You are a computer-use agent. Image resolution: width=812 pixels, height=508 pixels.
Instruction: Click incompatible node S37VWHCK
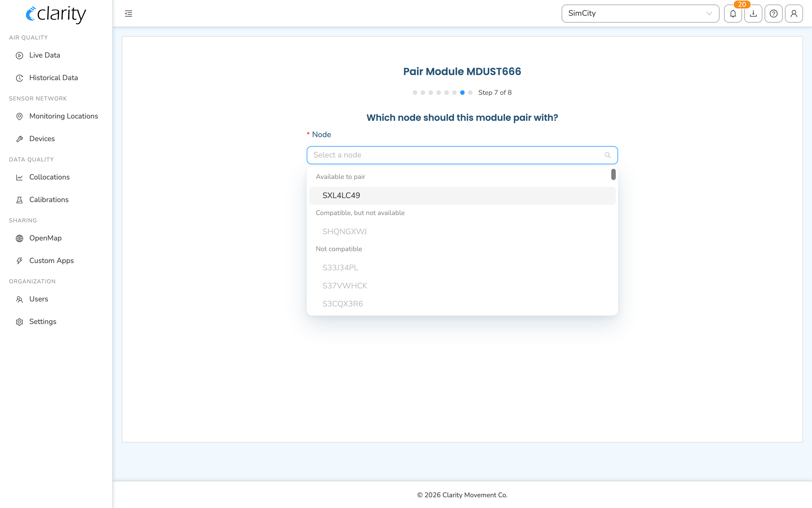[x=462, y=286]
